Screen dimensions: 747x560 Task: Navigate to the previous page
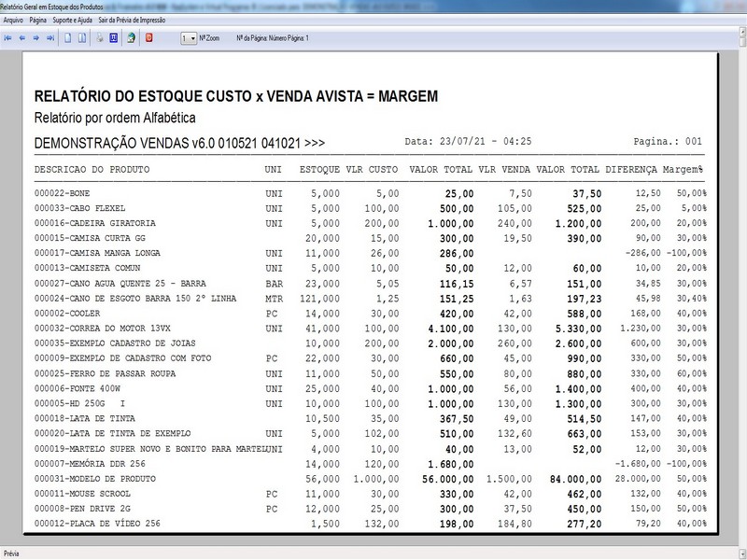pyautogui.click(x=22, y=38)
